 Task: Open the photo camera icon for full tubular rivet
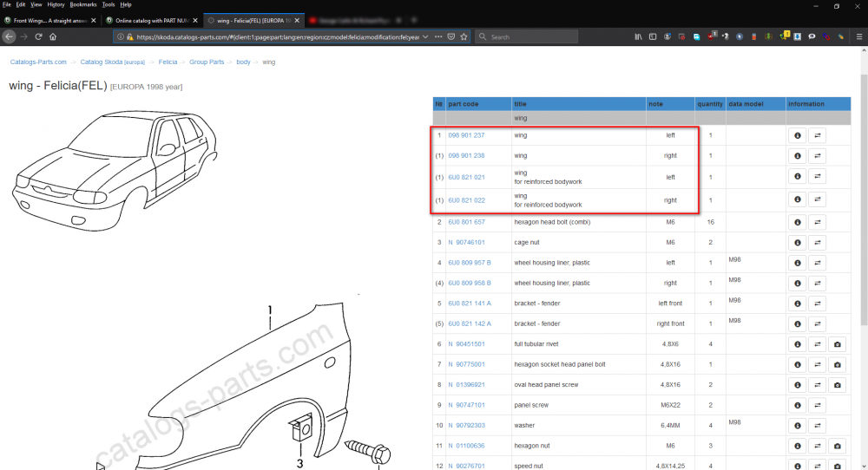(x=837, y=344)
